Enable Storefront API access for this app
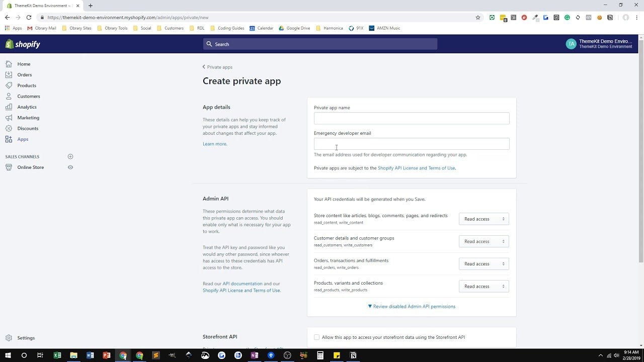The width and height of the screenshot is (644, 362). click(316, 337)
